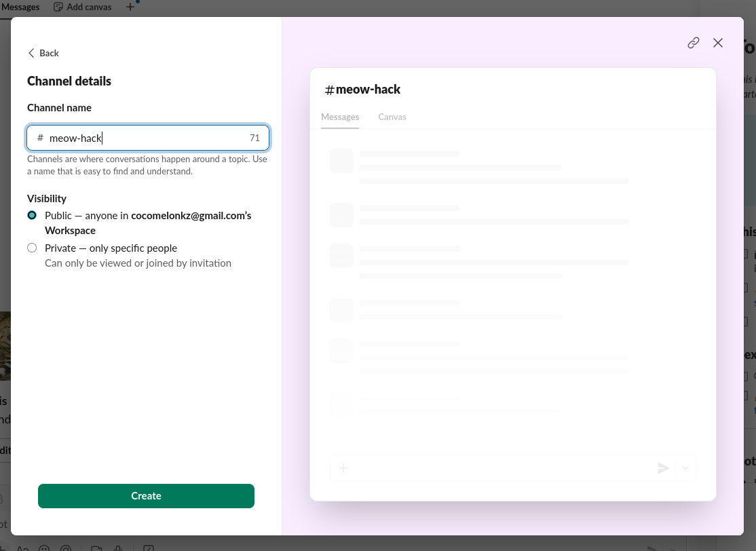Open the send options chevron in the preview

click(685, 468)
